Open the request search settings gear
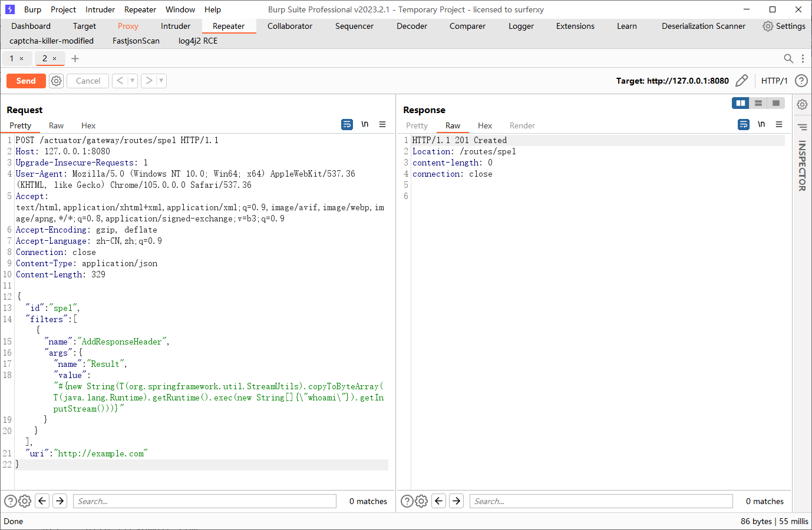The width and height of the screenshot is (812, 530). coord(25,501)
